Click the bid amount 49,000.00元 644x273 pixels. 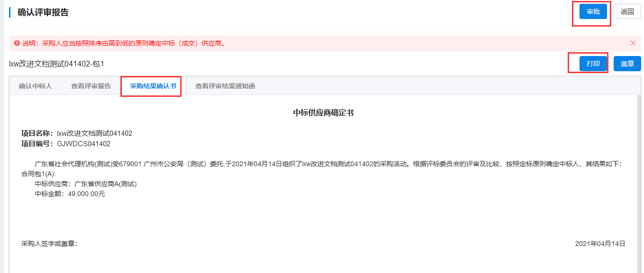86,194
